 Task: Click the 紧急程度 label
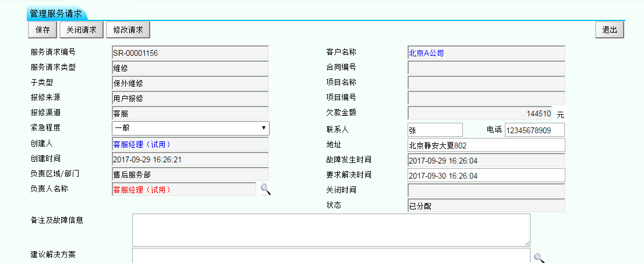click(x=45, y=127)
